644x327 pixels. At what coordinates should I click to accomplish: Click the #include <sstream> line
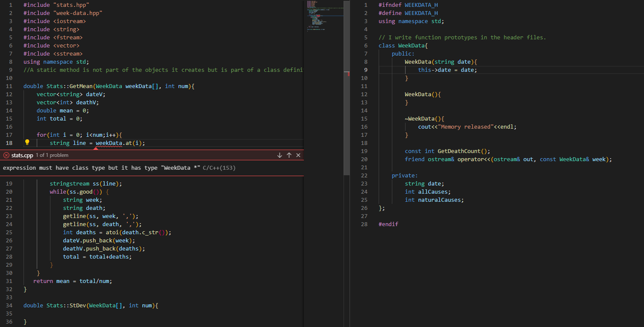[53, 54]
